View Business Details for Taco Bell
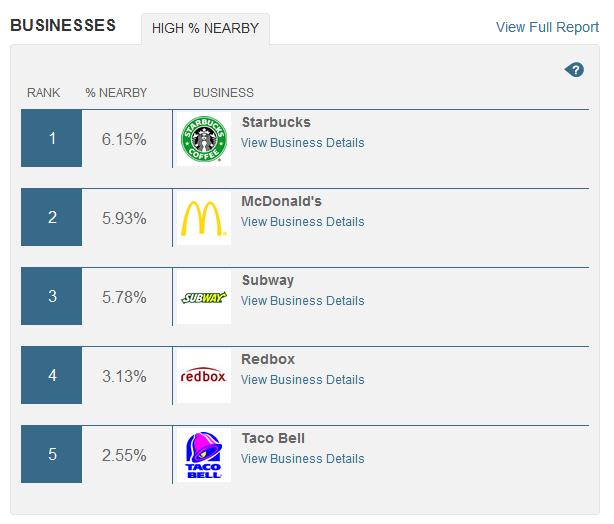This screenshot has height=524, width=614. tap(302, 459)
